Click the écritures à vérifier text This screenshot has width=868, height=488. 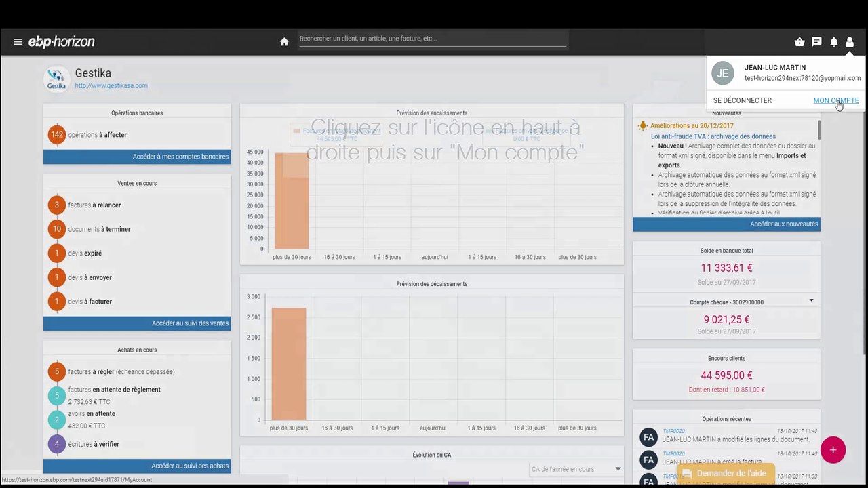tap(94, 445)
